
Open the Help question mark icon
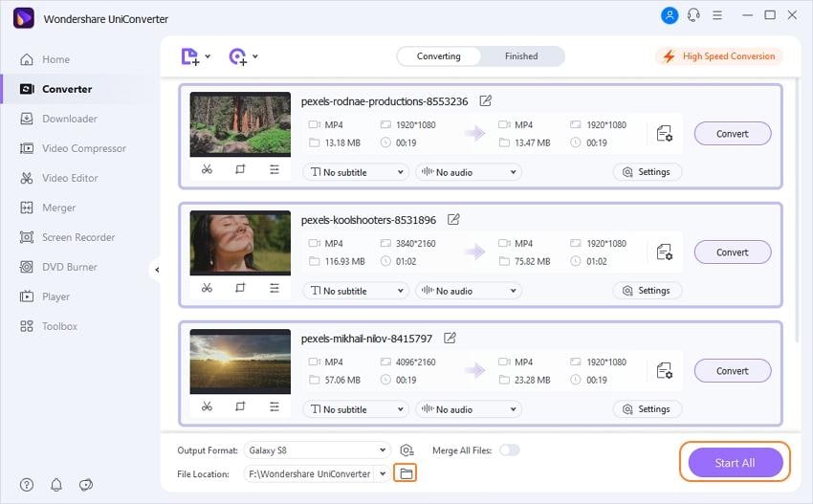(27, 485)
